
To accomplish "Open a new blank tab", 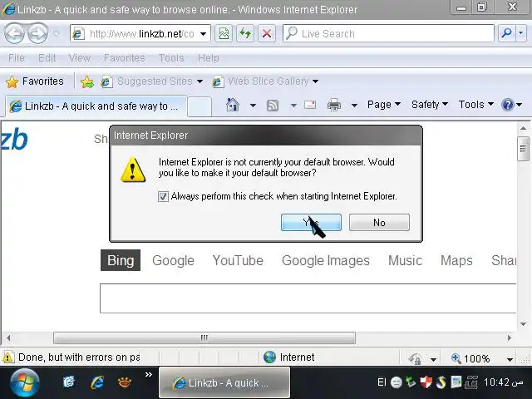I will pyautogui.click(x=199, y=106).
